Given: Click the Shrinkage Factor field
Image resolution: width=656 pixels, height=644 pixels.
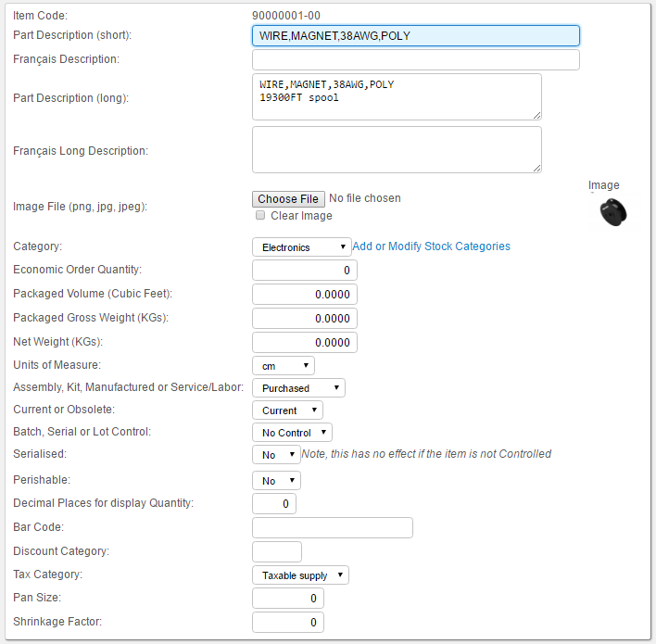Looking at the screenshot, I should click(x=288, y=623).
